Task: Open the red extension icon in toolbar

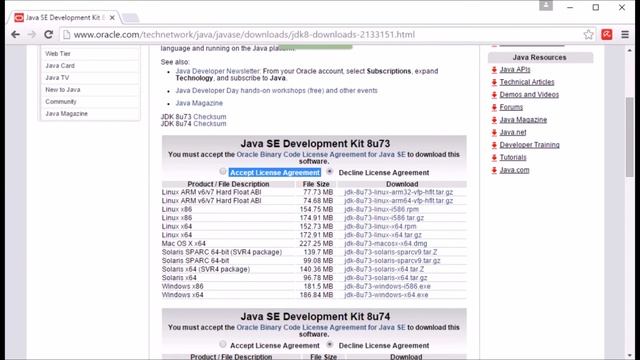Action: click(x=607, y=35)
